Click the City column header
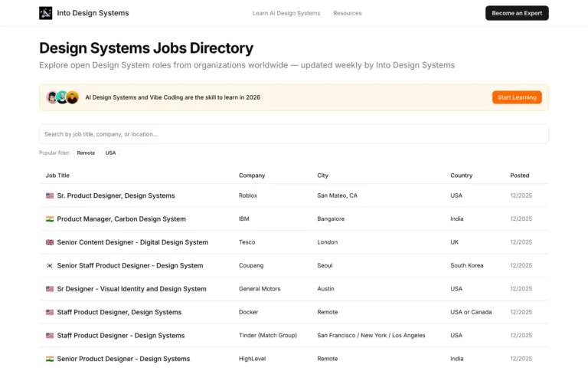Viewport: 588px width, 368px height. pos(322,176)
